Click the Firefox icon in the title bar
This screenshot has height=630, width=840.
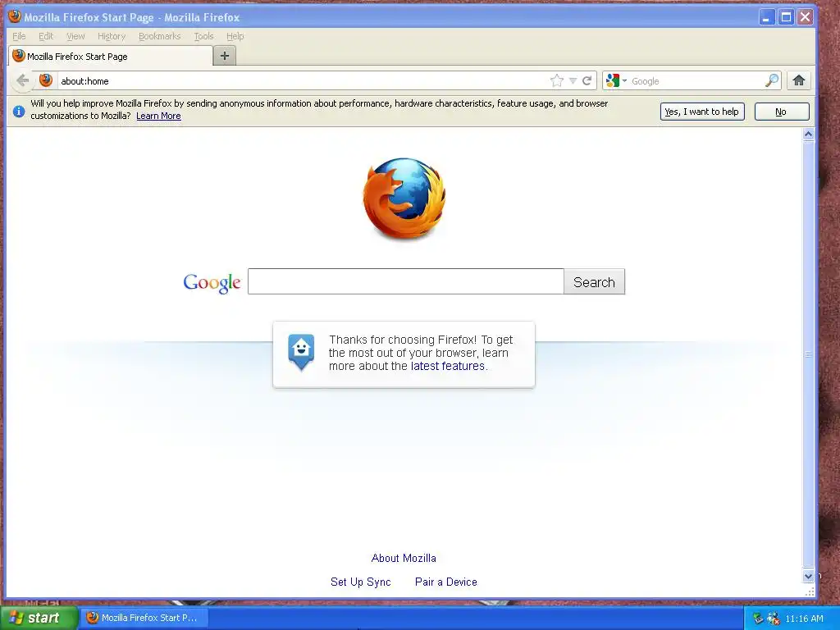(15, 16)
